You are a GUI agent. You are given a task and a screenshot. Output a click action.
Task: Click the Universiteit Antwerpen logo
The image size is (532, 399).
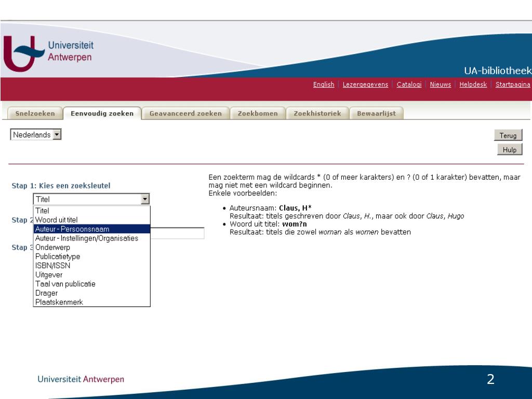(48, 54)
